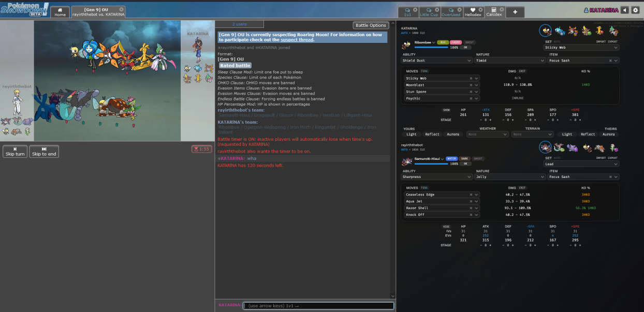Open Samurott-Hisui's Set dropdown showing Lead
Screen dimensions: 644x312
click(x=581, y=164)
